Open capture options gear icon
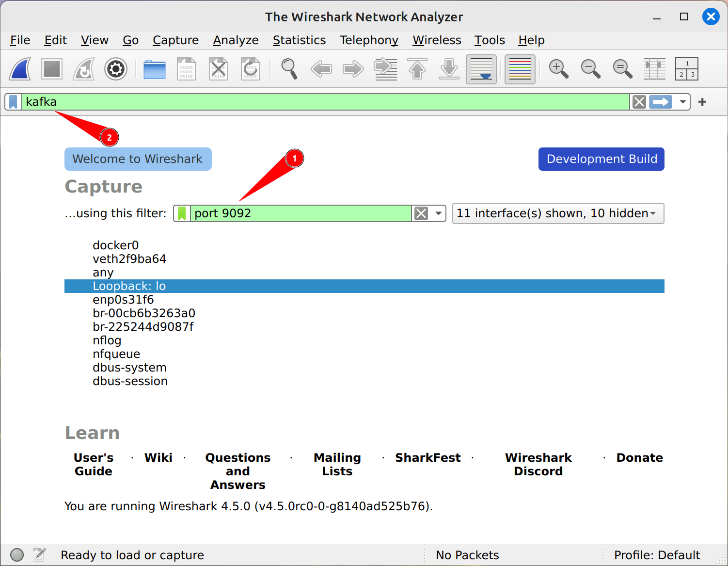 point(115,69)
